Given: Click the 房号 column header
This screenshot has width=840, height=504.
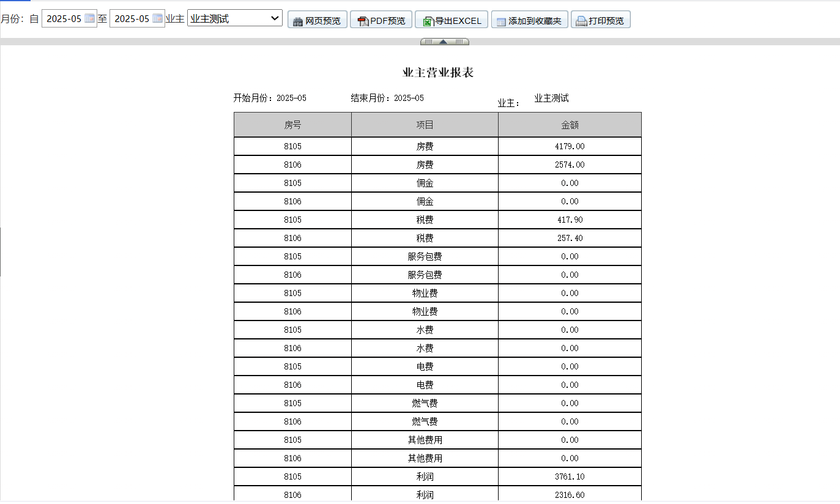Looking at the screenshot, I should click(x=292, y=125).
